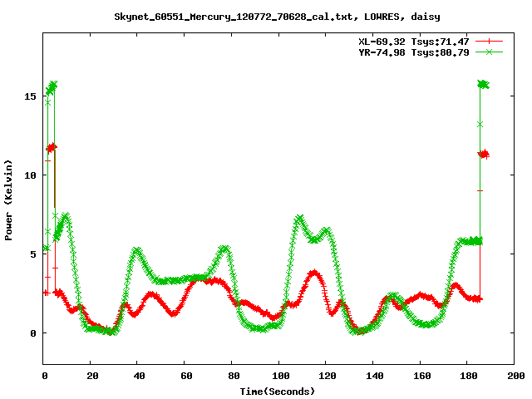532x399 pixels.
Task: Select the YR-74.98 Tsys:80.79 legend entry
Action: coord(414,52)
